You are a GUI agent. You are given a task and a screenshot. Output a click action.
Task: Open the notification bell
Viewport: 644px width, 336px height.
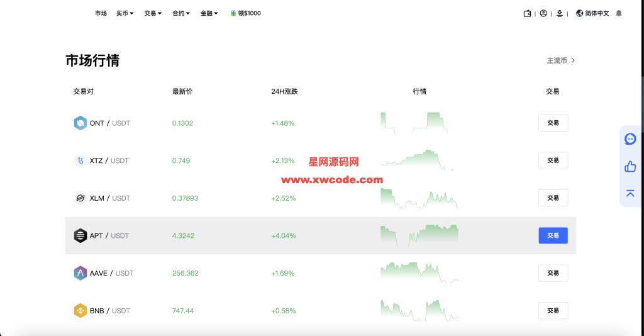[619, 13]
